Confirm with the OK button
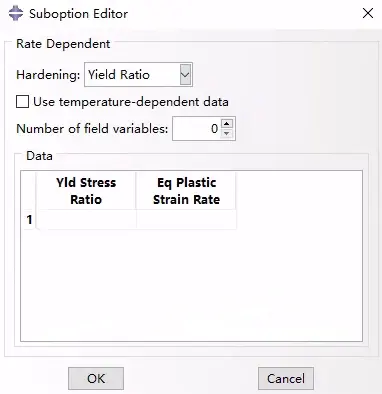Image resolution: width=382 pixels, height=394 pixels. [x=96, y=378]
